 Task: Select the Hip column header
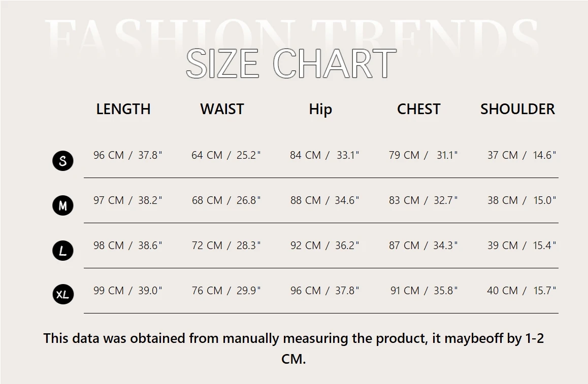(x=320, y=110)
